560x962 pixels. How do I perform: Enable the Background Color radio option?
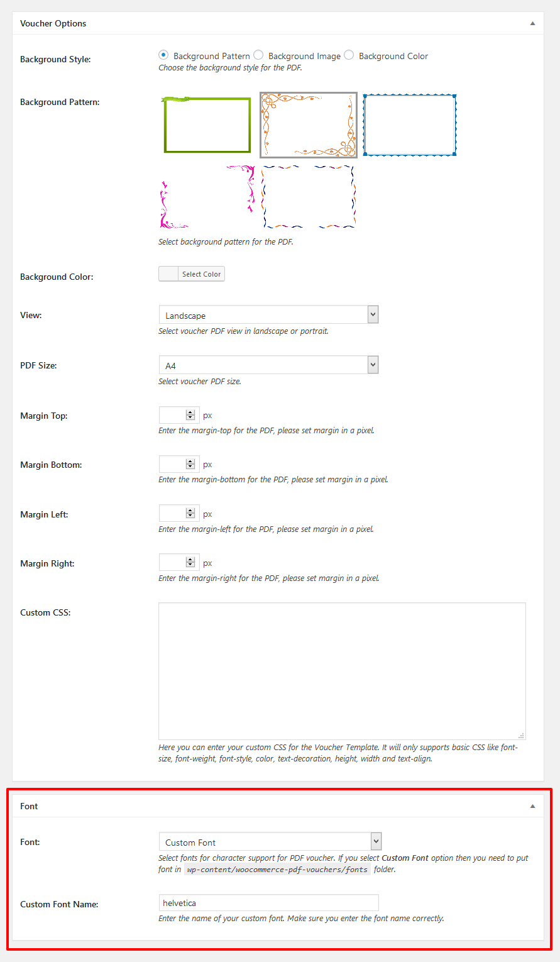click(349, 55)
